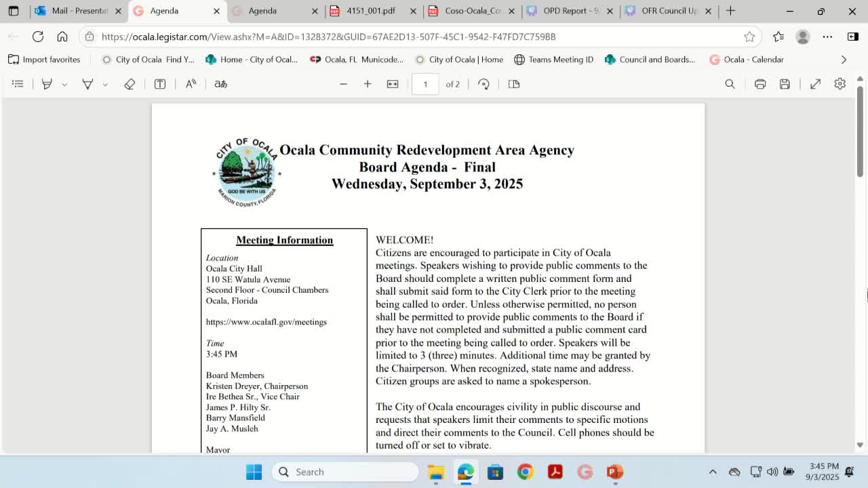The width and height of the screenshot is (868, 488).
Task: Click the Add text tool icon
Action: click(x=160, y=84)
